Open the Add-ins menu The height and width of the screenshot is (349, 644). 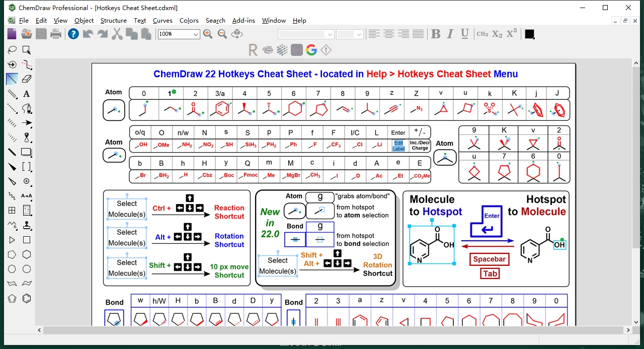pyautogui.click(x=244, y=21)
